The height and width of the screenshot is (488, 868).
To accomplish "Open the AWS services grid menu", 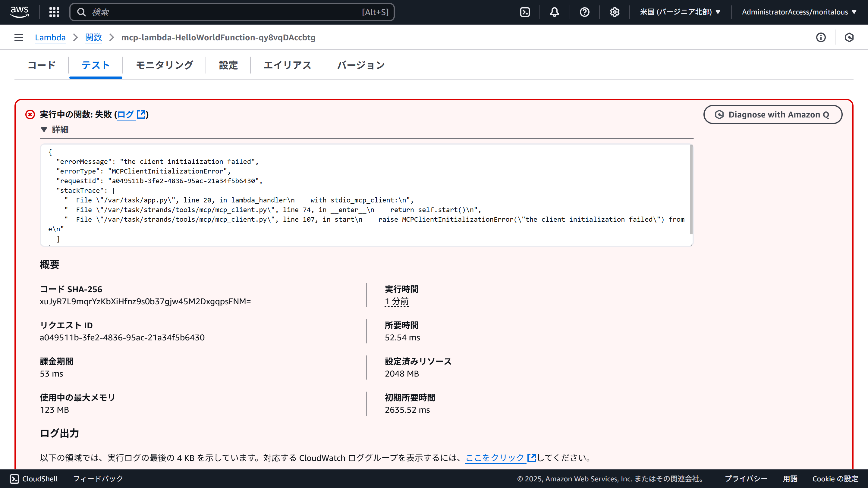I will [x=54, y=12].
